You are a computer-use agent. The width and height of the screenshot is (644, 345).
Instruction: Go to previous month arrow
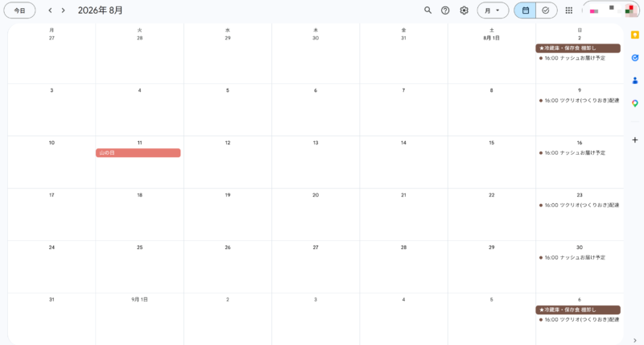click(50, 10)
